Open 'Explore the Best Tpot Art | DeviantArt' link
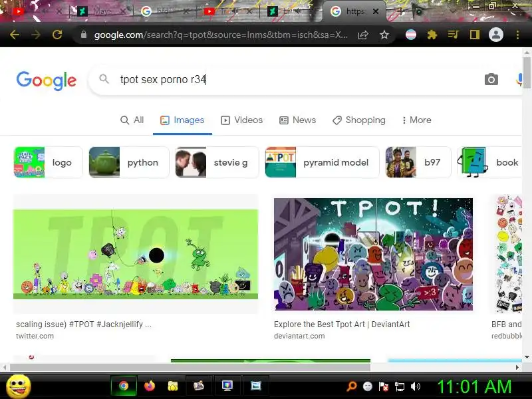 coord(342,325)
